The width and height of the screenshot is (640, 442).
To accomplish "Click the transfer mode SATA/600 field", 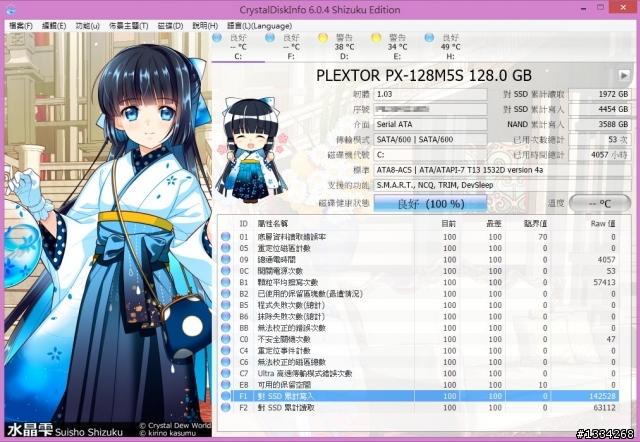I will 430,140.
